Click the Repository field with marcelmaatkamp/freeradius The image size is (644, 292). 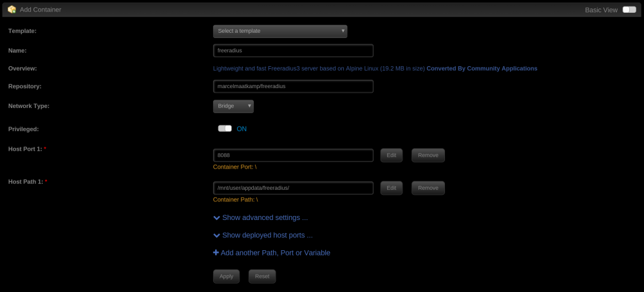pyautogui.click(x=293, y=87)
